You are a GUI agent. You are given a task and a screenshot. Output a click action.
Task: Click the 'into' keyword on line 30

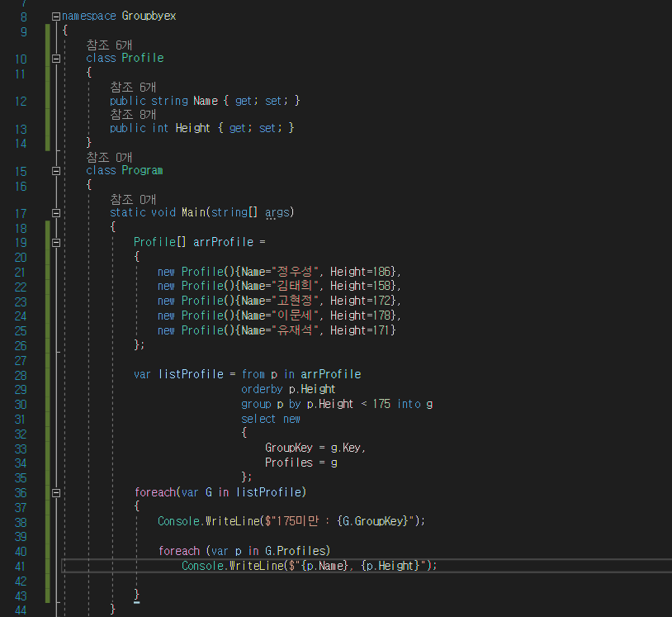(x=409, y=404)
